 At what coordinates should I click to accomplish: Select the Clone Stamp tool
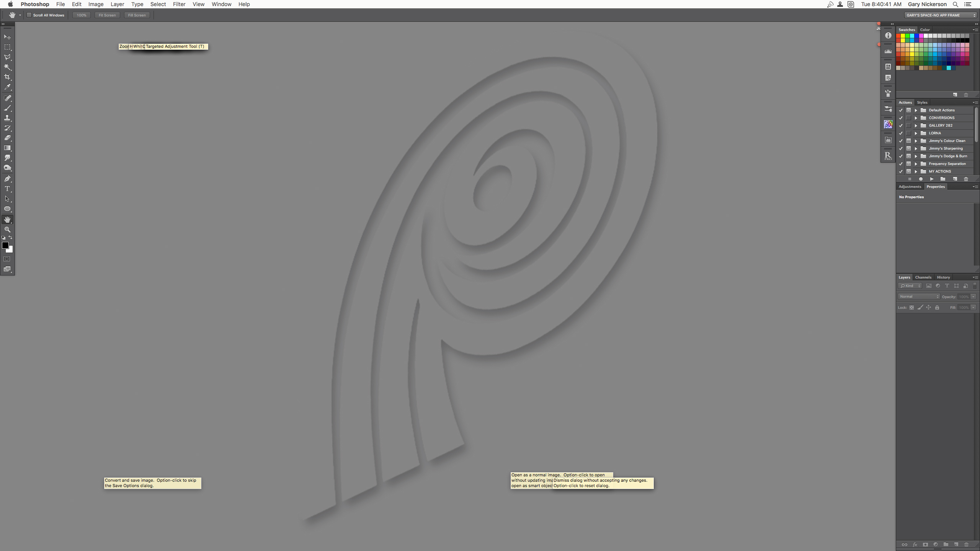[x=7, y=118]
